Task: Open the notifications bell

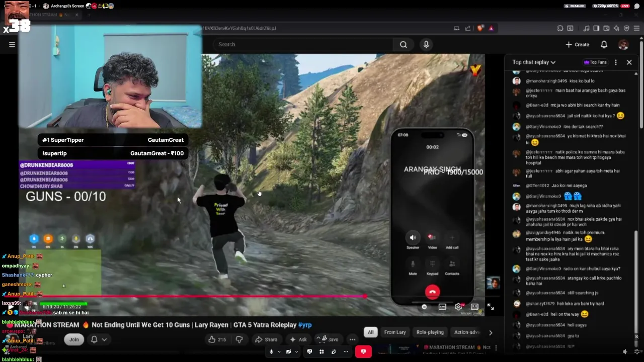Action: point(604,44)
